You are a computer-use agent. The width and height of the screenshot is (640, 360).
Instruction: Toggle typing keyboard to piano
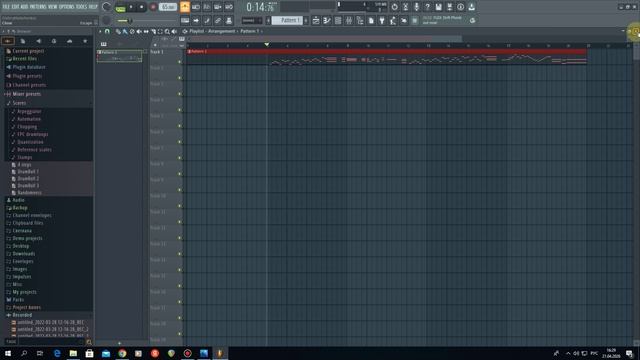click(185, 20)
